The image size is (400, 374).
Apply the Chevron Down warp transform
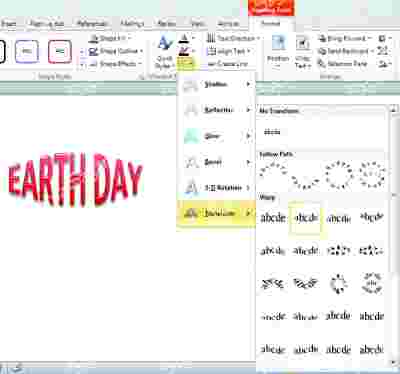306,250
